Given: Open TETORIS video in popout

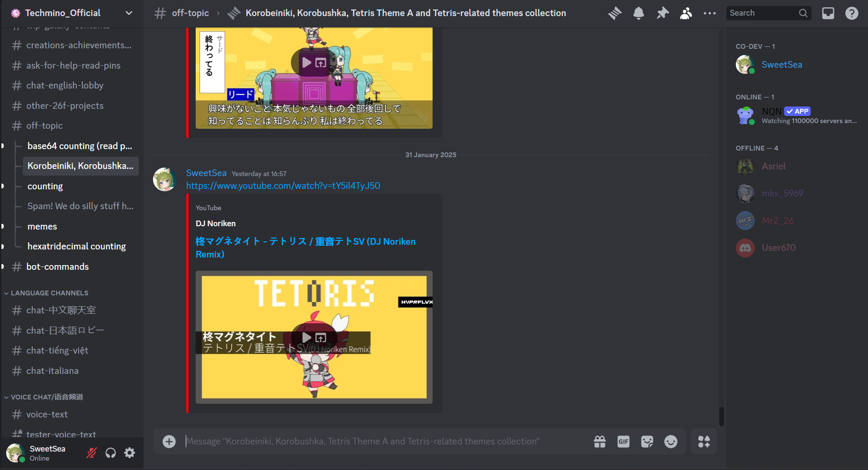Looking at the screenshot, I should 321,337.
